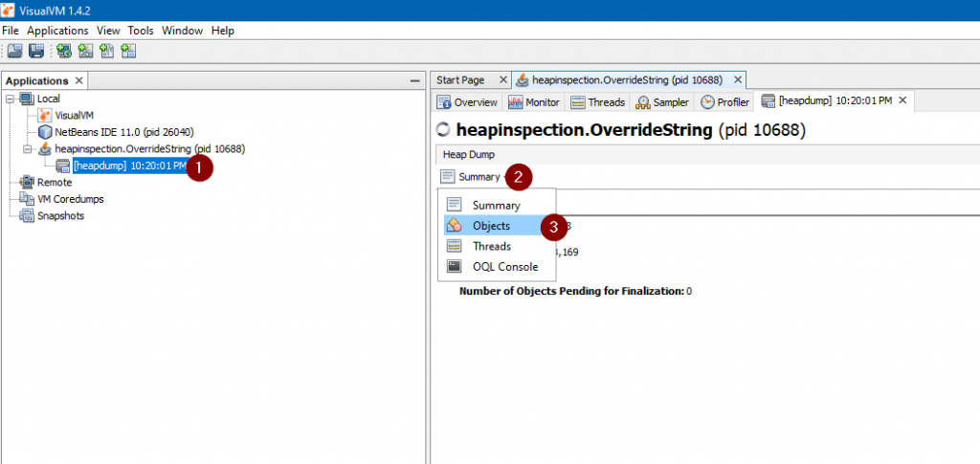Select heapinspection.OverrideString (pid 10688) in tree
This screenshot has height=464, width=980.
150,148
